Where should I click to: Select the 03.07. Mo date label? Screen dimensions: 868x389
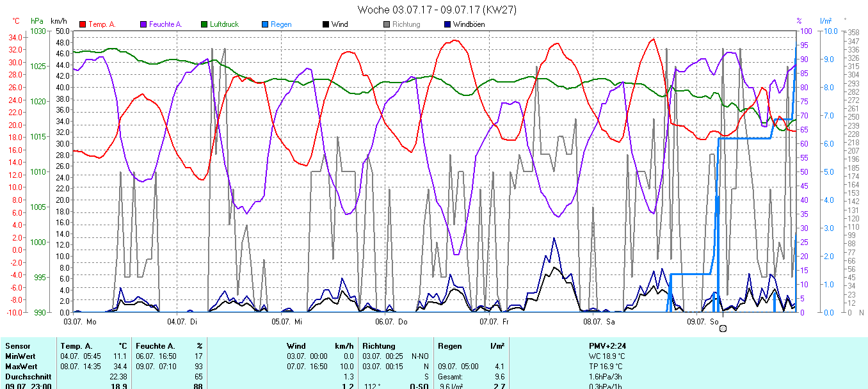point(80,321)
